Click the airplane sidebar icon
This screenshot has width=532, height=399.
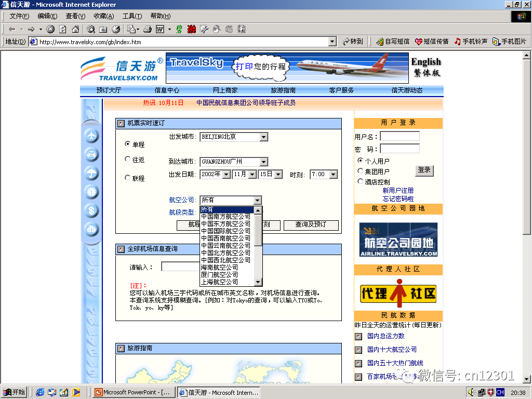(91, 136)
